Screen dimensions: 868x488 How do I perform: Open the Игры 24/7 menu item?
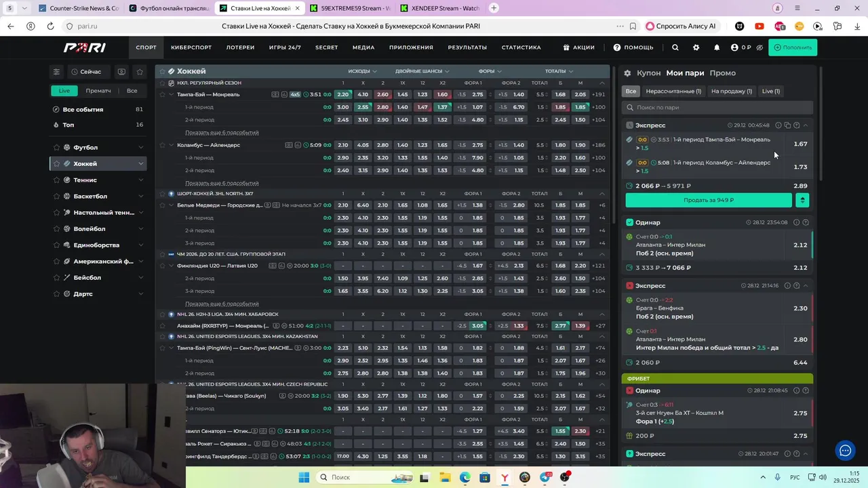tap(285, 47)
